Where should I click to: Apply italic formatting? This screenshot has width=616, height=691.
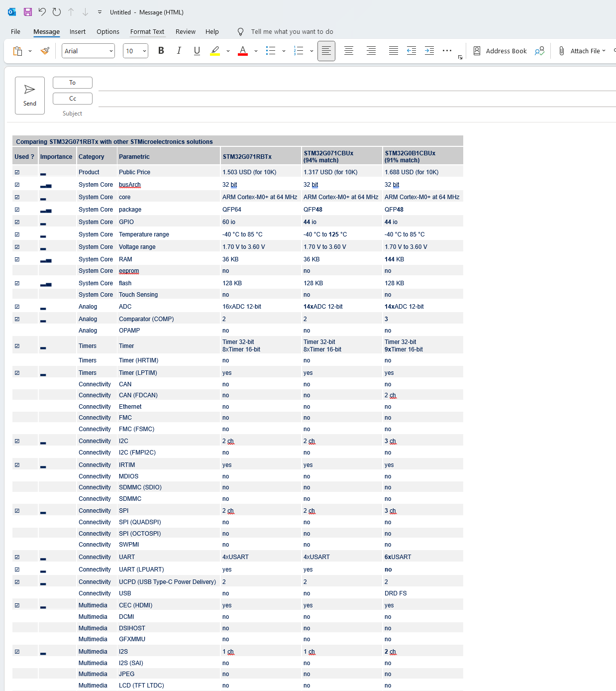[x=179, y=50]
